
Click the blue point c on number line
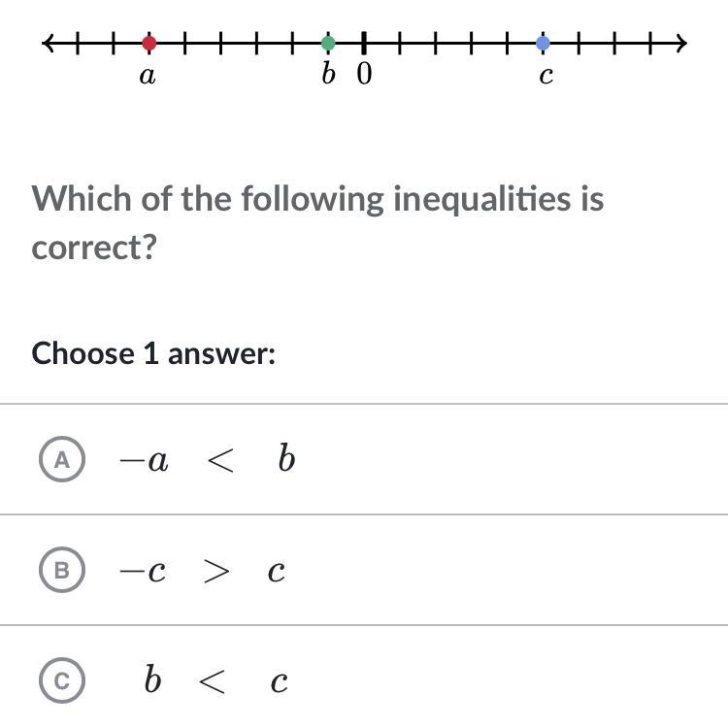[x=544, y=43]
